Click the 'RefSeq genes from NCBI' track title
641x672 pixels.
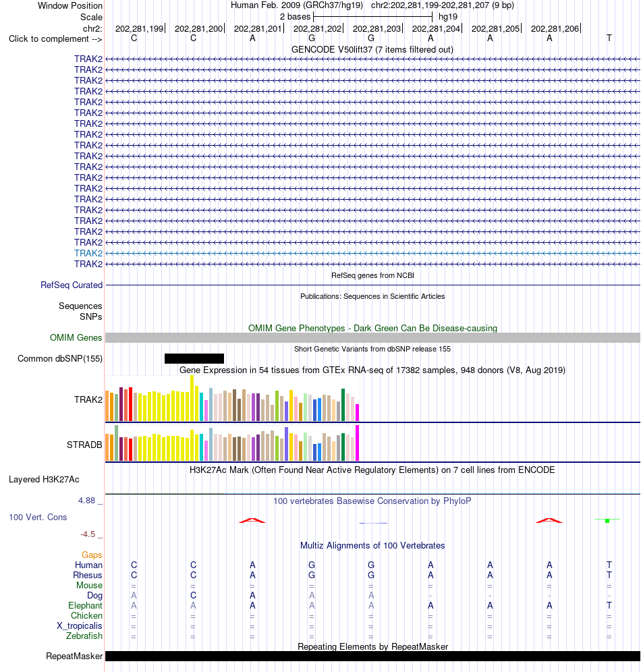(372, 275)
